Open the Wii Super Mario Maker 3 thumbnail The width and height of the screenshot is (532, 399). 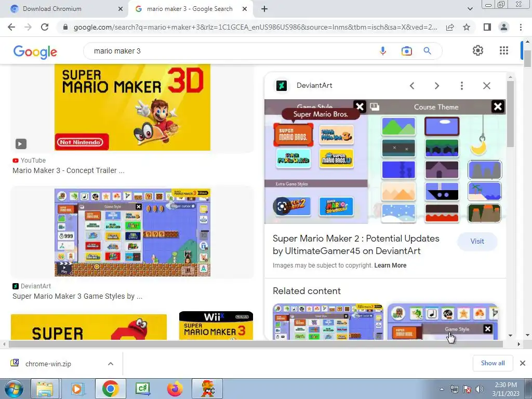click(x=216, y=326)
